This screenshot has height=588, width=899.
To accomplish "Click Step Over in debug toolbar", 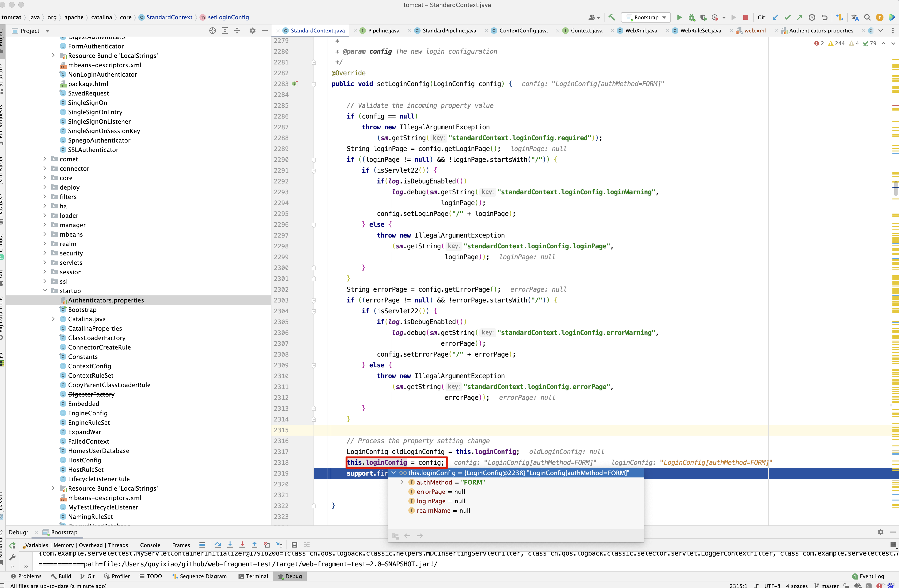I will (x=218, y=544).
